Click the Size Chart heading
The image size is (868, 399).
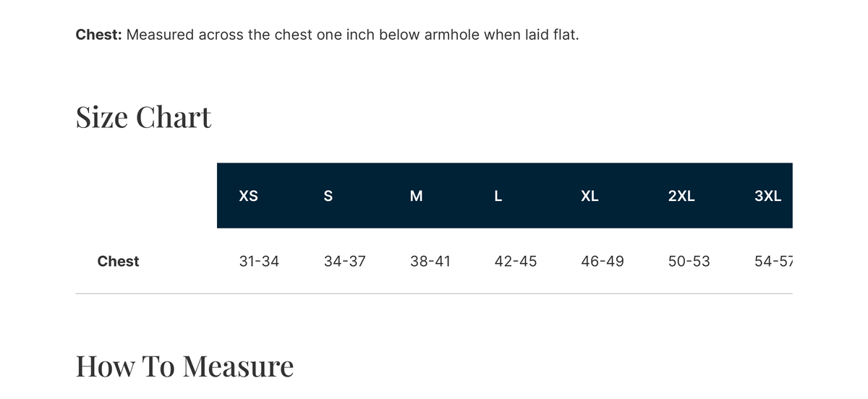(144, 117)
